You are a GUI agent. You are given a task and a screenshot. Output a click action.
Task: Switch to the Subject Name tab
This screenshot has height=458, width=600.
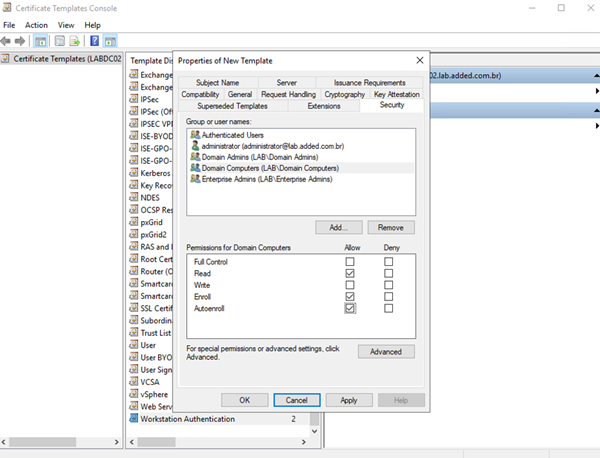pos(217,82)
